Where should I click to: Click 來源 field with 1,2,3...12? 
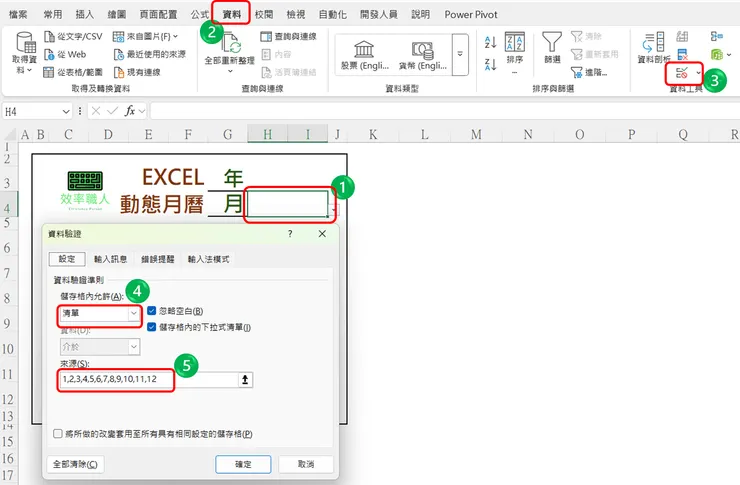click(149, 380)
